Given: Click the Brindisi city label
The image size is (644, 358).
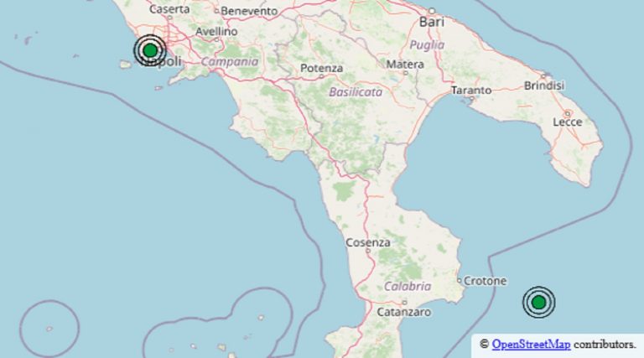Looking at the screenshot, I should pos(544,86).
